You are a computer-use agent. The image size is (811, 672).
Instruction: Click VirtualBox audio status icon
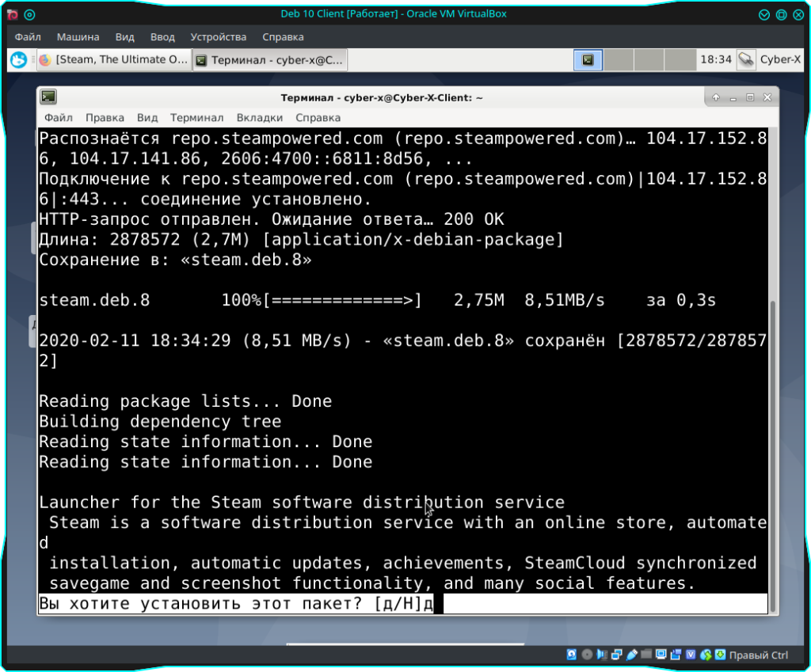point(602,655)
